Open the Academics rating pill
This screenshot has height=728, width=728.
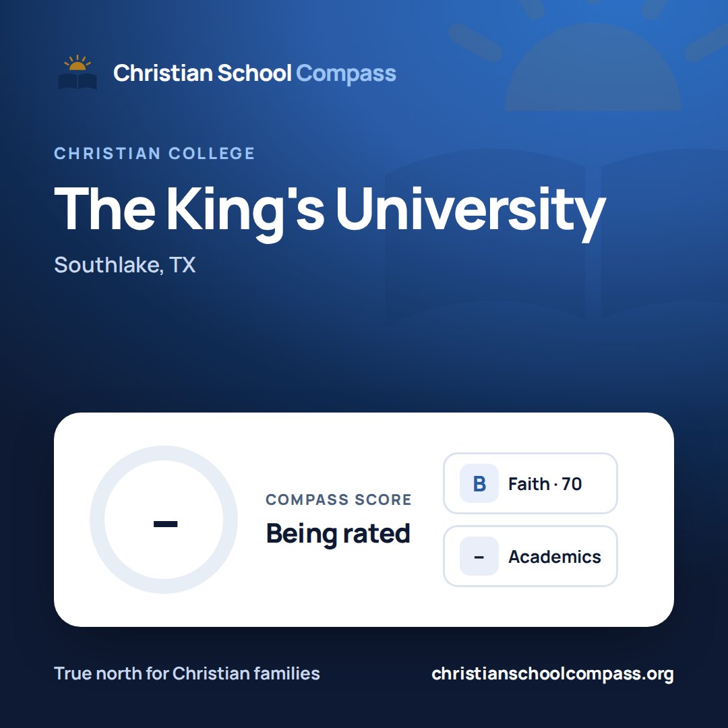pos(530,556)
